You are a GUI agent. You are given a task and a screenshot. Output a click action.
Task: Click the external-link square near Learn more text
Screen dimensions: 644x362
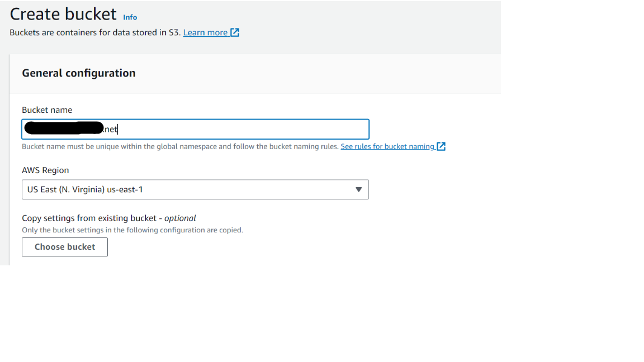235,32
